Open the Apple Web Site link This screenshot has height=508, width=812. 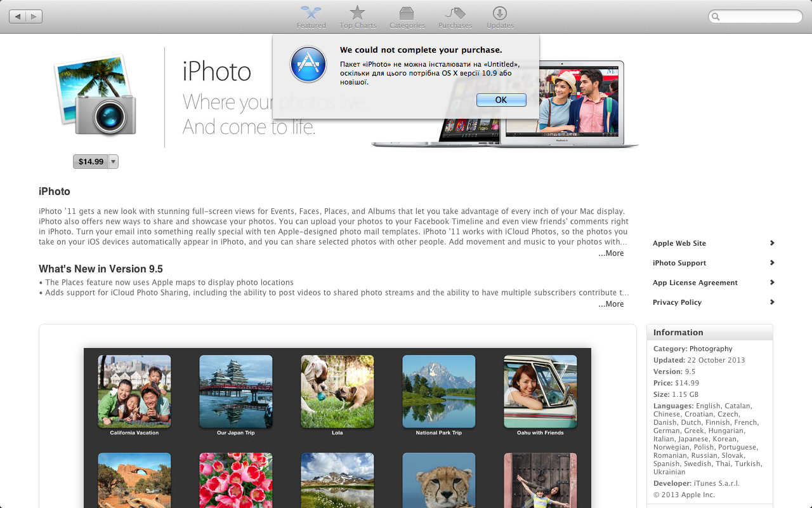click(679, 243)
